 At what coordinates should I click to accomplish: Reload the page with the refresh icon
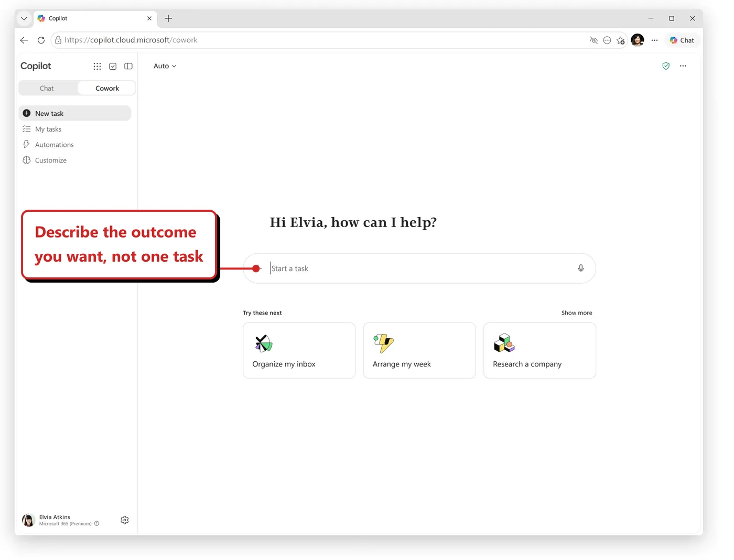pos(41,40)
